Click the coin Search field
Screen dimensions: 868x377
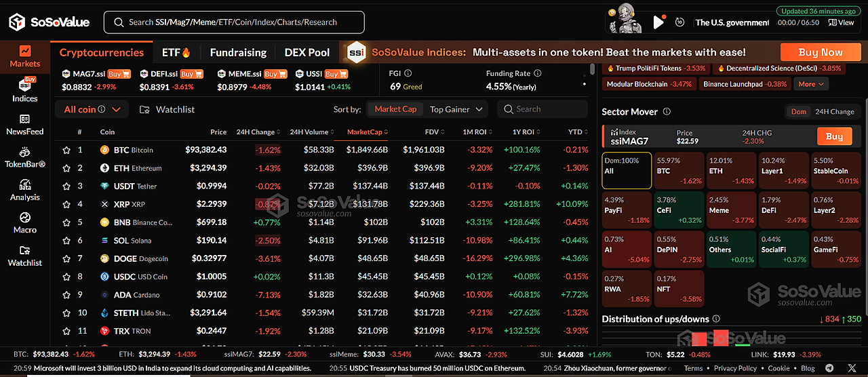(542, 109)
